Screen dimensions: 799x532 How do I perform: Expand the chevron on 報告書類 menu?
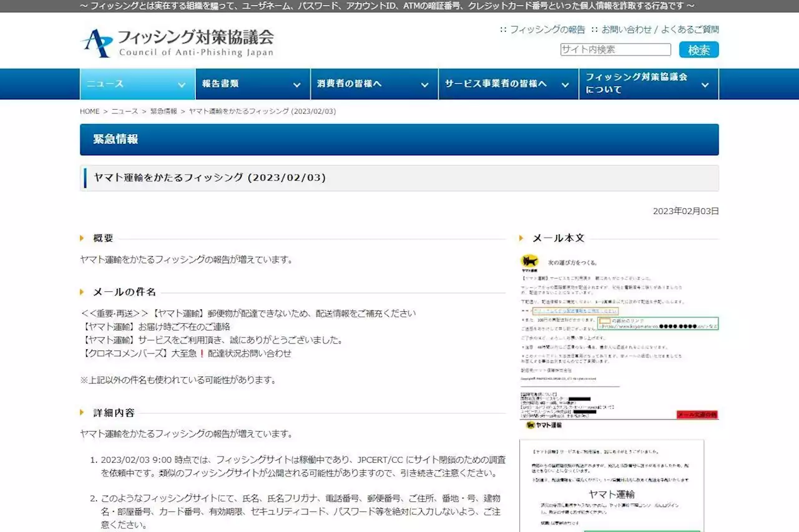tap(297, 85)
